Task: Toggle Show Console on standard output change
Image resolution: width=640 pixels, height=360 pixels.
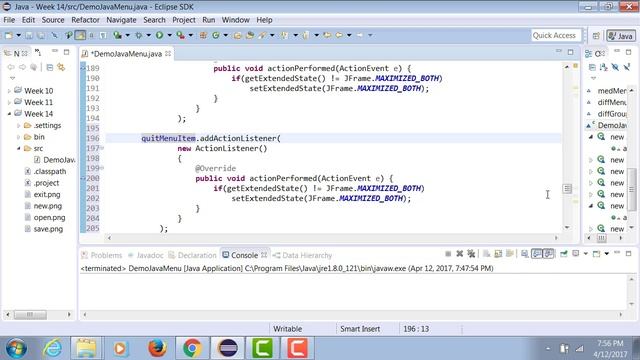Action: point(537,254)
